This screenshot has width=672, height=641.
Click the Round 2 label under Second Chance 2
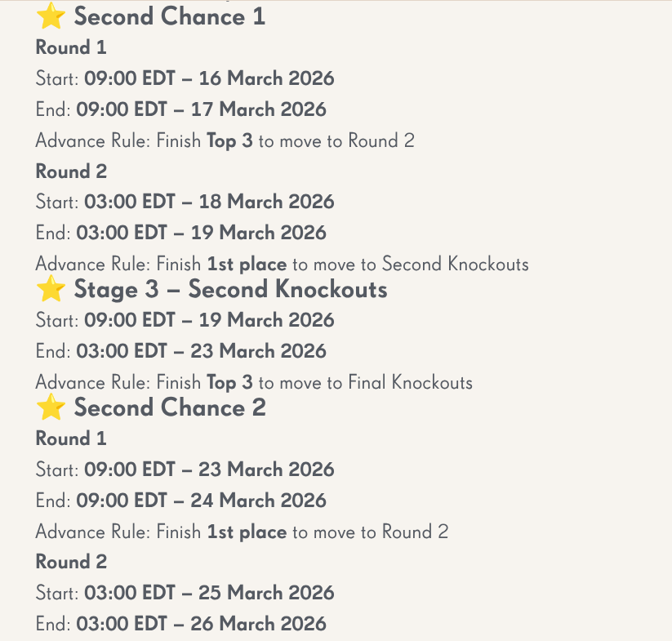71,563
